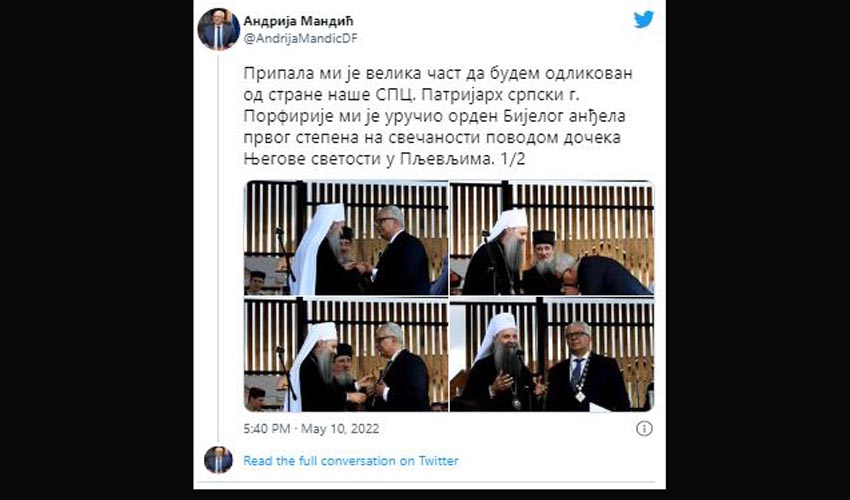850x500 pixels.
Task: Open the 5:40 PM · May 10, 2022 timestamp
Action: [311, 429]
